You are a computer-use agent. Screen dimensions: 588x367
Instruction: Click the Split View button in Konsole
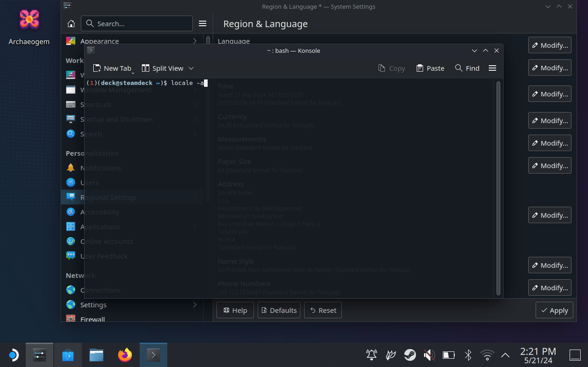point(163,68)
